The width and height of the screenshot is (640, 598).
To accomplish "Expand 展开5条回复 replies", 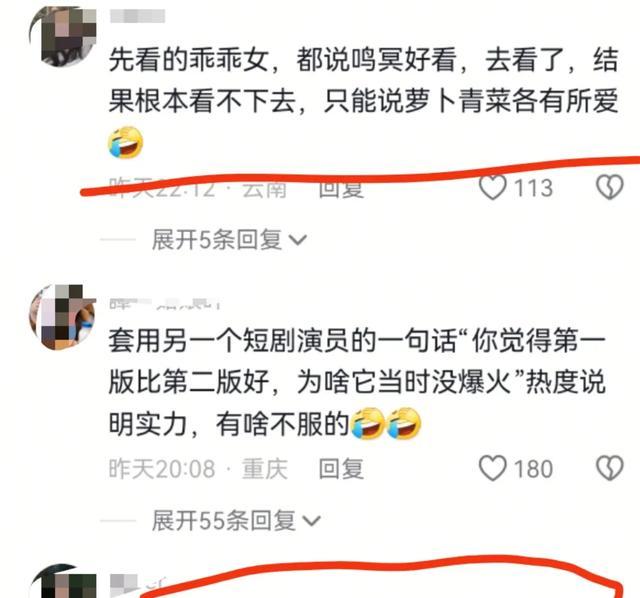I will click(x=229, y=239).
